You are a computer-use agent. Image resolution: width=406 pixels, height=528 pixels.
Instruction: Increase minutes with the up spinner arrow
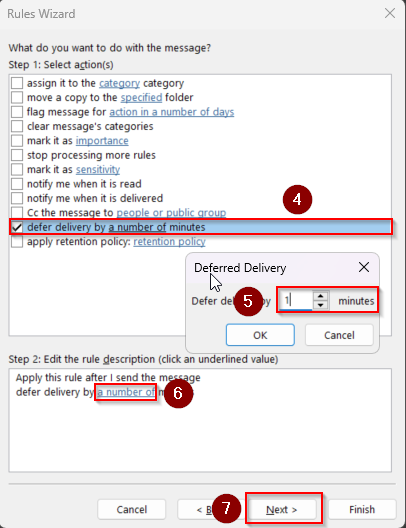pos(320,296)
